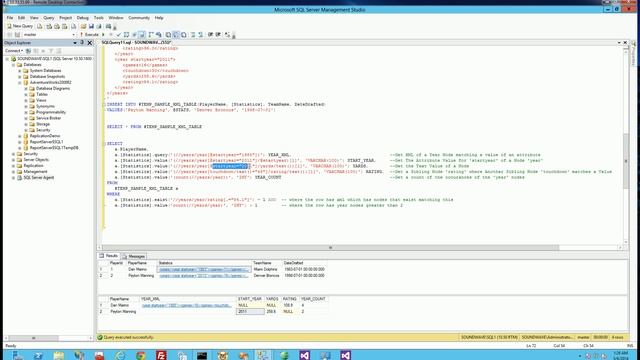Click the Save disk icon in toolbar

[91, 26]
